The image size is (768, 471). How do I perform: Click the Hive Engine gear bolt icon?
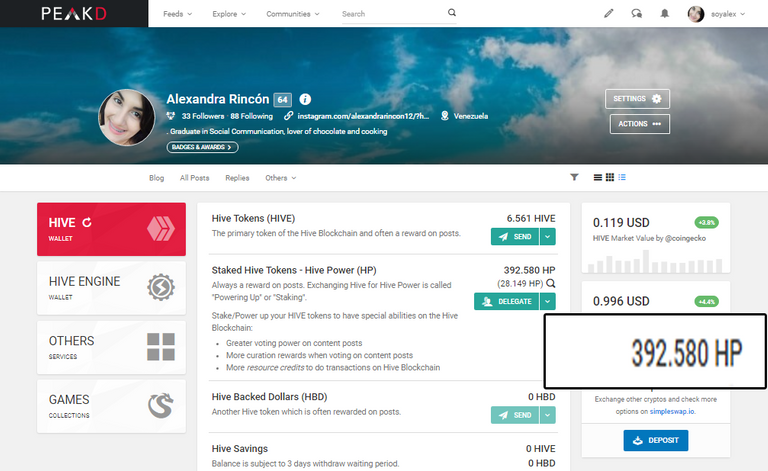pyautogui.click(x=161, y=287)
